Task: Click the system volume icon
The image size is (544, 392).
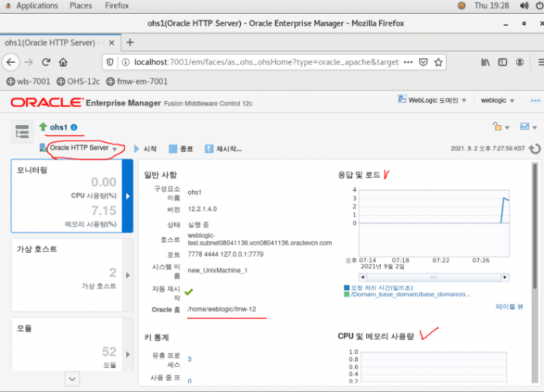Action: (525, 5)
